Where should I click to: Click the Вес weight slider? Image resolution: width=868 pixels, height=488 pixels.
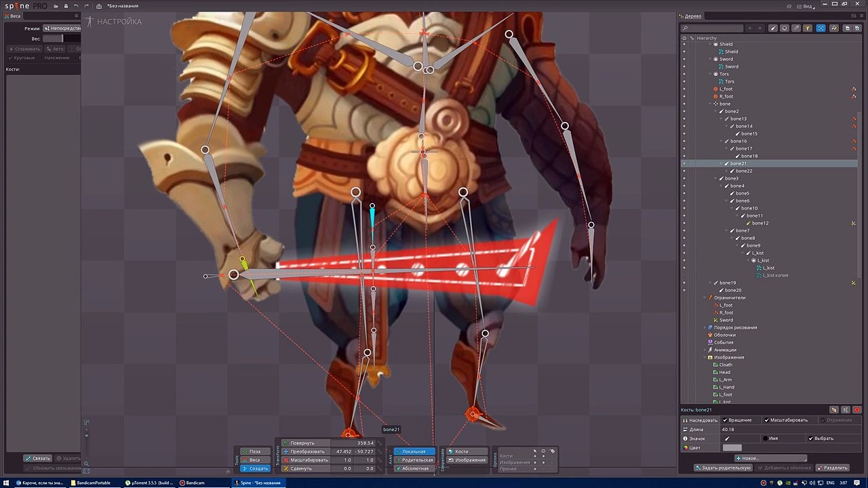pyautogui.click(x=62, y=39)
